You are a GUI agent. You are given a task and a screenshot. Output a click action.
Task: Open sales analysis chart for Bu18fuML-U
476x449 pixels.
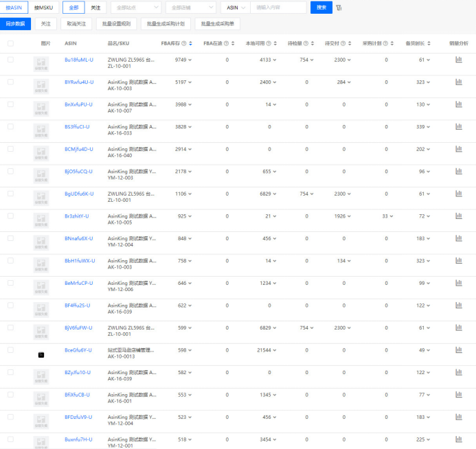[x=459, y=60]
